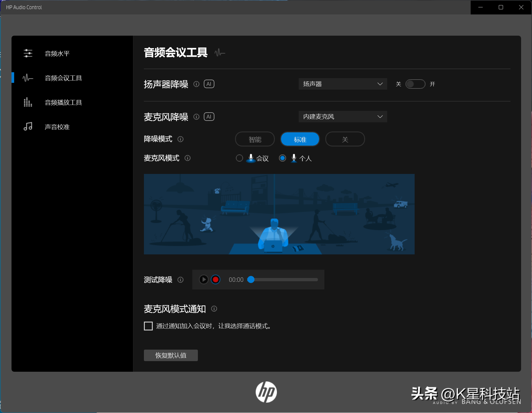The height and width of the screenshot is (413, 532).
Task: Open the 扬声器 device dropdown
Action: click(343, 84)
